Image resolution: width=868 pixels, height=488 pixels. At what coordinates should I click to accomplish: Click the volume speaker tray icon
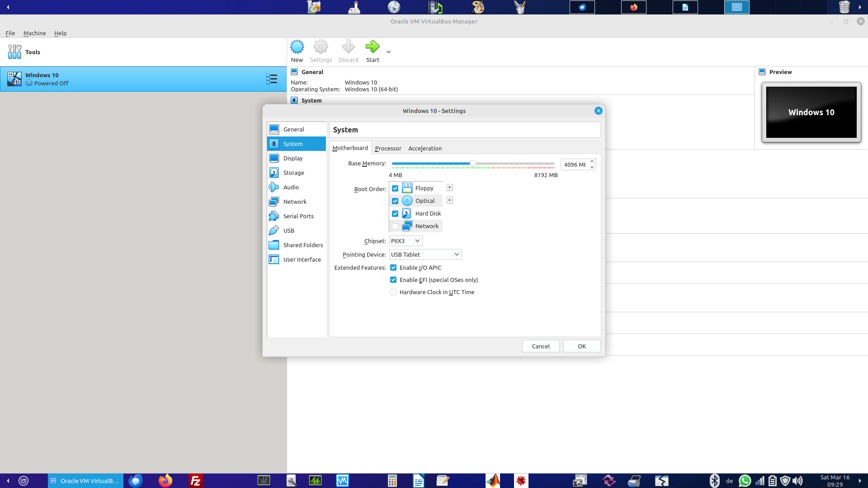pos(798,481)
